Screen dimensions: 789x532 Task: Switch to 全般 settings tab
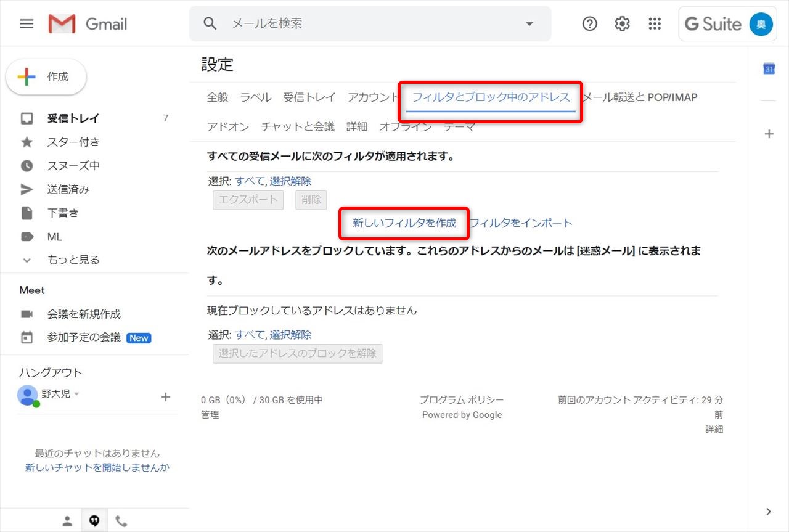pos(218,97)
